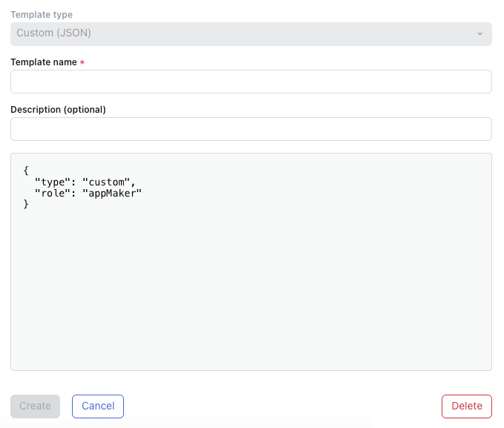Focus the Template name input field
Screen dimensions: 504x428
pyautogui.click(x=251, y=82)
